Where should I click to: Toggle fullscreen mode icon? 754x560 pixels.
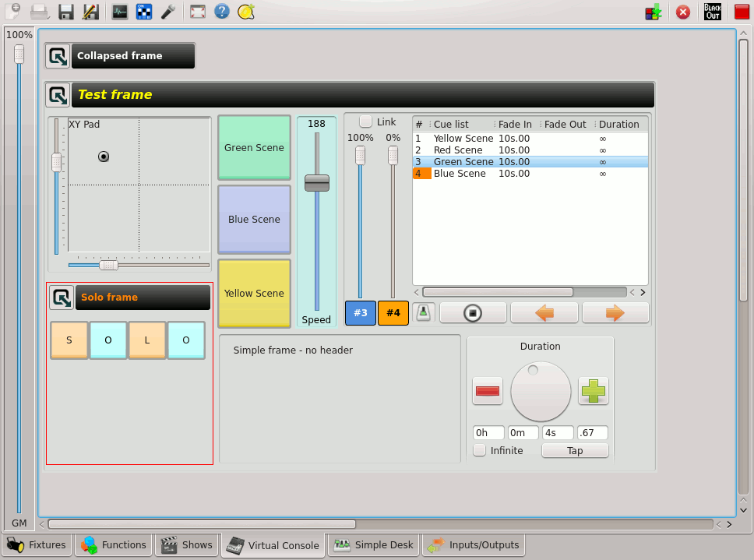click(x=198, y=12)
